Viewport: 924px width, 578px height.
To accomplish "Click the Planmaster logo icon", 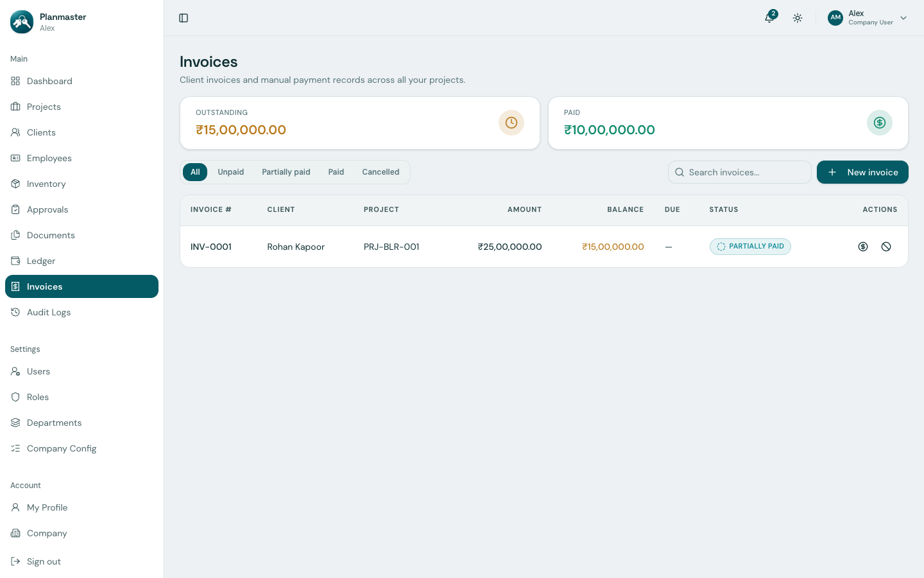I will click(x=22, y=22).
